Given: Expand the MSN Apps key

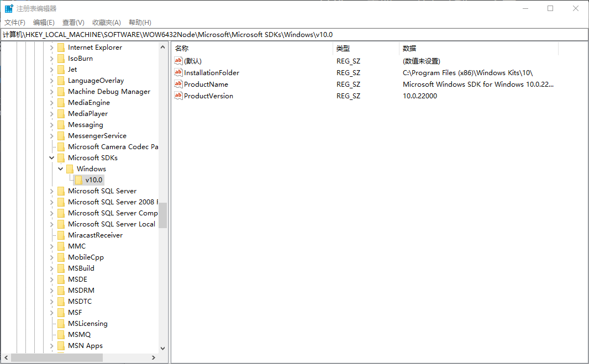Looking at the screenshot, I should coord(52,346).
